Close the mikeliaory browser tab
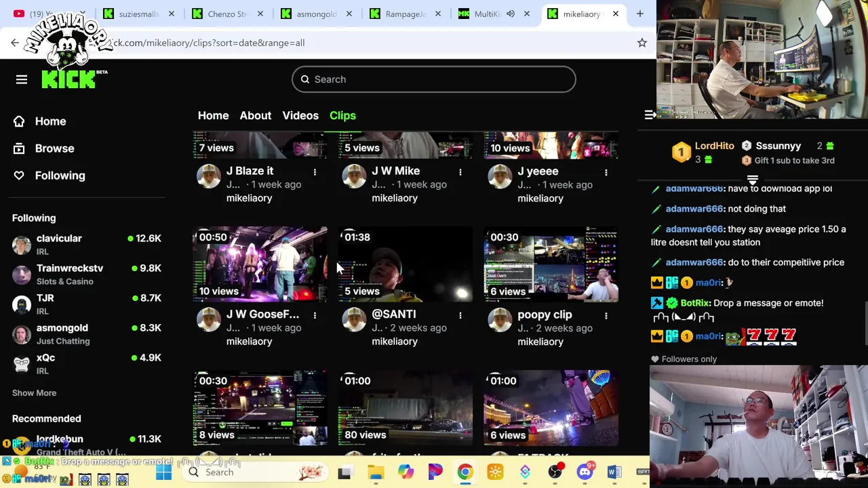The height and width of the screenshot is (488, 868). pyautogui.click(x=616, y=14)
